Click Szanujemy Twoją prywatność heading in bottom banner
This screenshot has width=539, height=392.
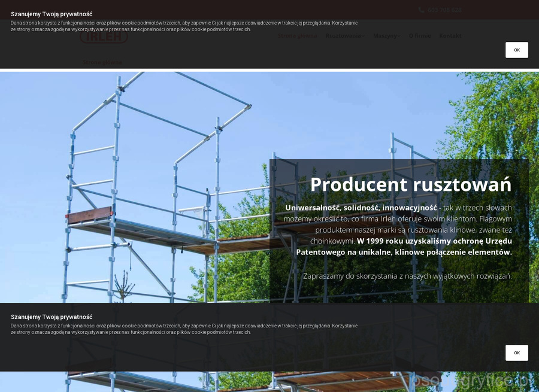click(52, 317)
